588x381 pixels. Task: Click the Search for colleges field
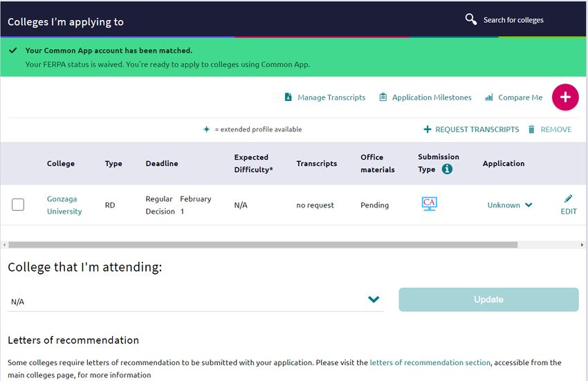[x=513, y=20]
